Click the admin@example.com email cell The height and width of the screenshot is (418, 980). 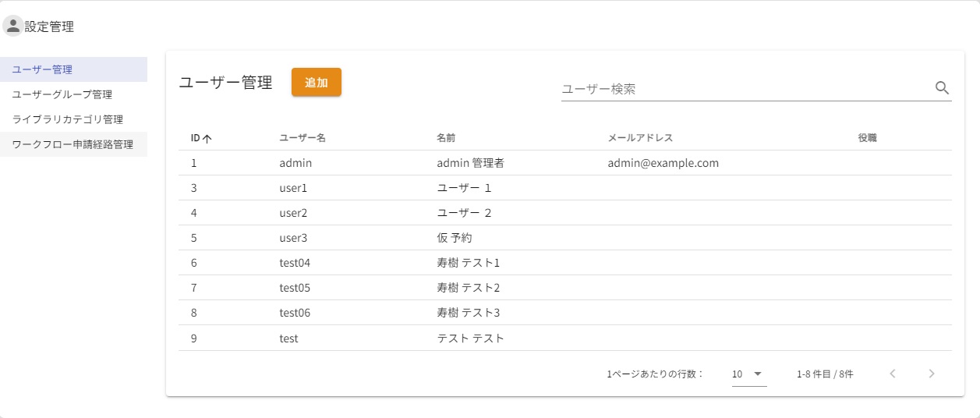click(663, 163)
